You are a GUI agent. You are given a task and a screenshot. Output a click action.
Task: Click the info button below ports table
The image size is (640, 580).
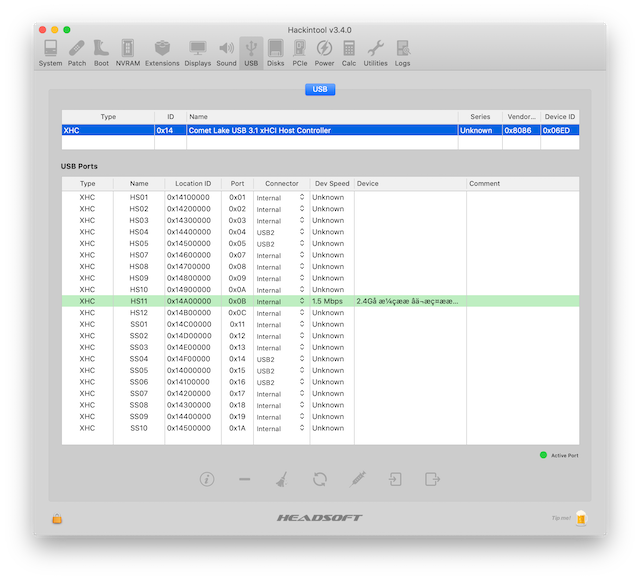[x=207, y=479]
